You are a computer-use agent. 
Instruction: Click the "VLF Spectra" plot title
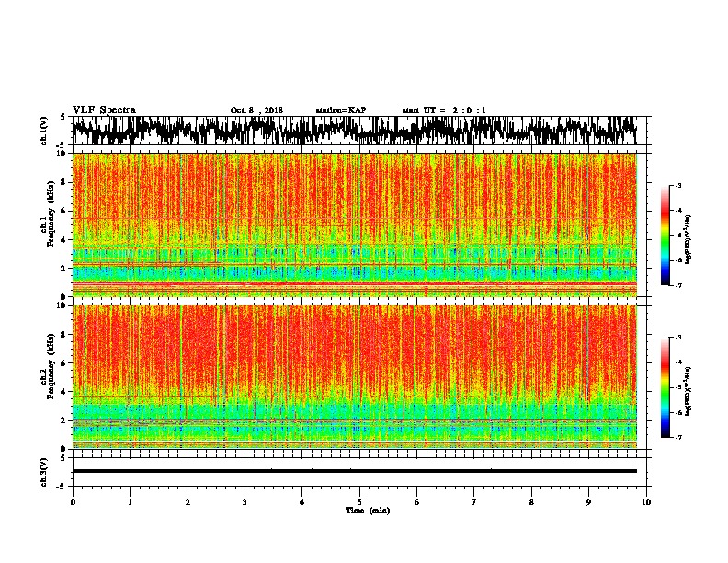coord(104,110)
